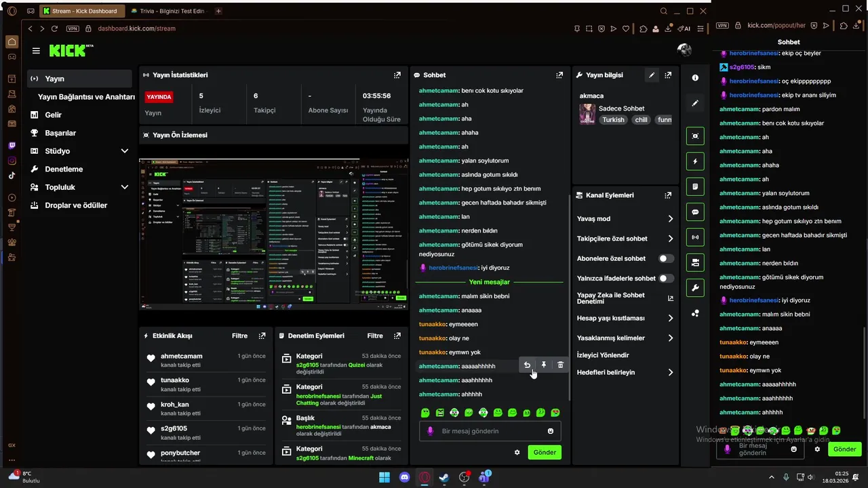Open Yapay Zeka ile Sohbet Denetimi link

coord(625,298)
